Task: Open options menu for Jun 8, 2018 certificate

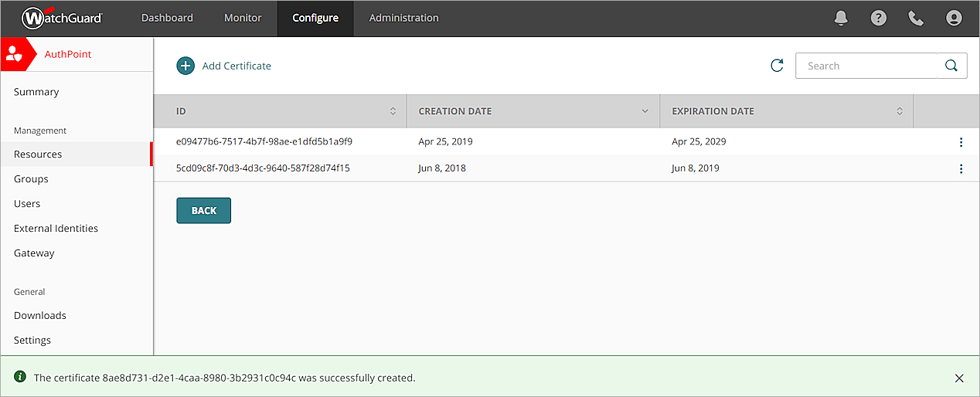Action: coord(961,168)
